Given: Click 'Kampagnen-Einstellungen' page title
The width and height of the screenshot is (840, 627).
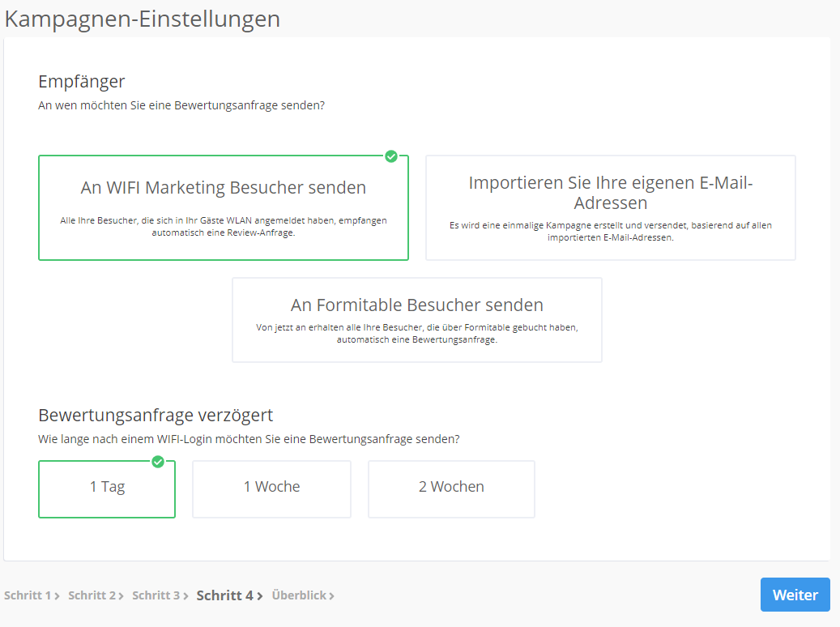Looking at the screenshot, I should tap(143, 19).
